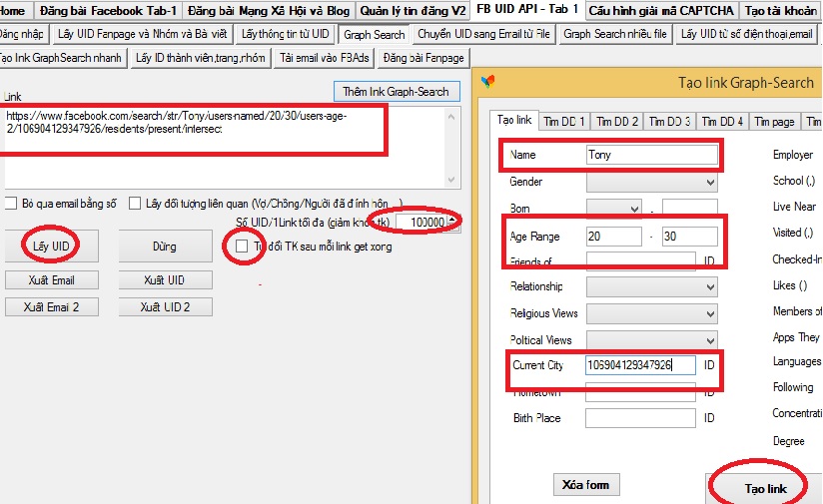This screenshot has width=823, height=504.
Task: Expand the Relationship dropdown
Action: (651, 286)
